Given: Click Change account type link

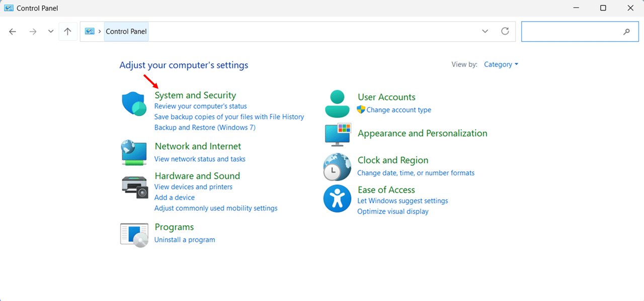Looking at the screenshot, I should pyautogui.click(x=398, y=110).
